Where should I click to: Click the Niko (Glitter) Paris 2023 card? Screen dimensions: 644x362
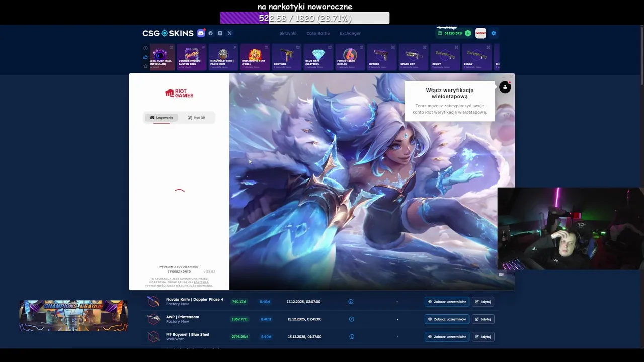[x=223, y=57]
